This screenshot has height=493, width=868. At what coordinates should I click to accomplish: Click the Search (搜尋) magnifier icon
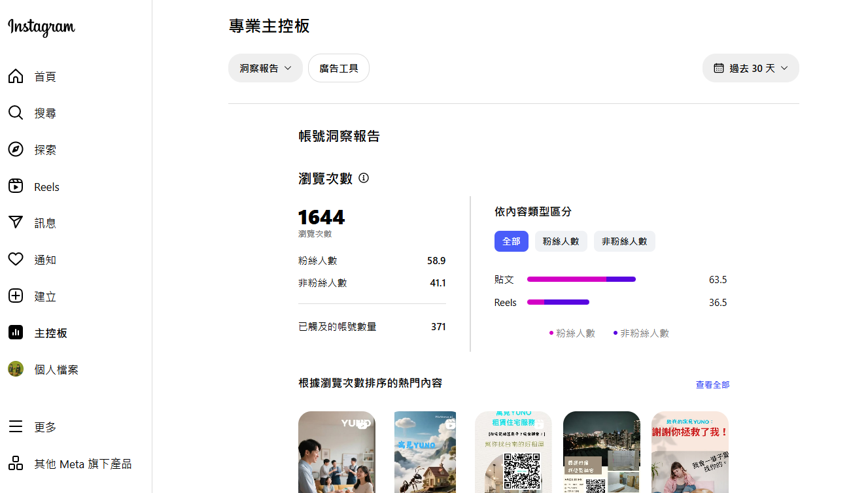click(16, 113)
